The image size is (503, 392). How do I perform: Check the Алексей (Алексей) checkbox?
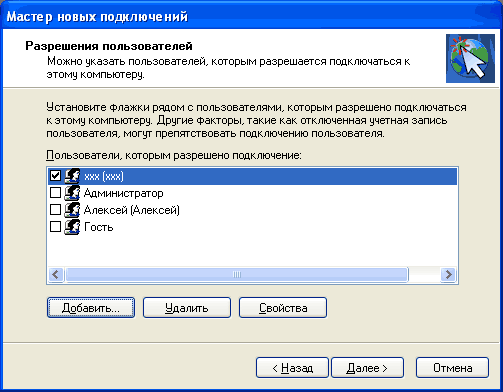point(55,209)
